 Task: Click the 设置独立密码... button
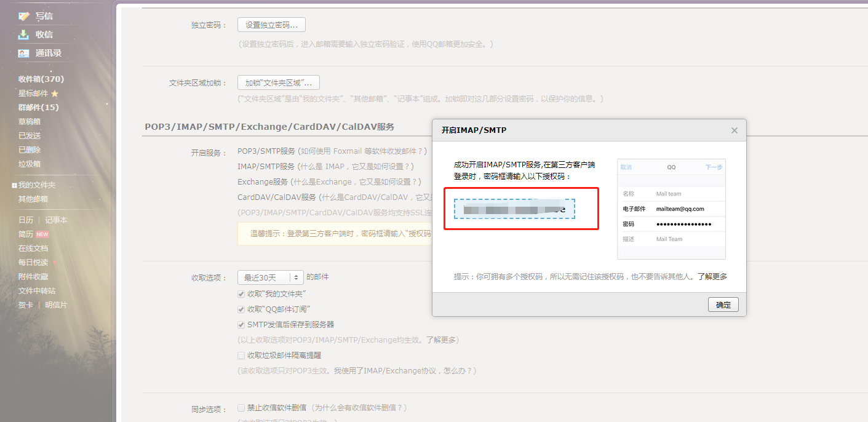271,25
